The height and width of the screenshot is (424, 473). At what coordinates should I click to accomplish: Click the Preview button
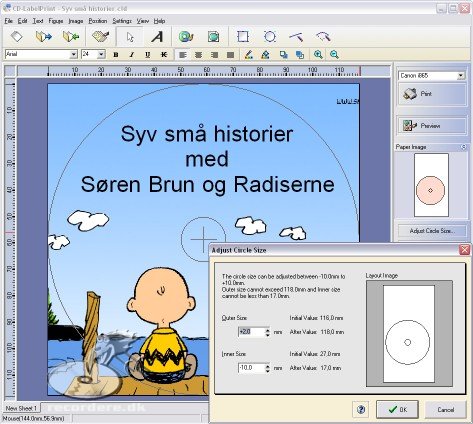(432, 126)
